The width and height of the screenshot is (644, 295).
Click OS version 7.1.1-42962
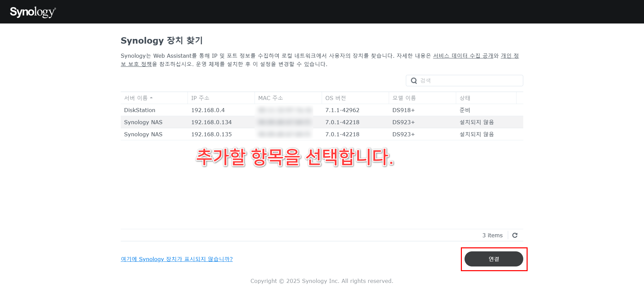342,110
